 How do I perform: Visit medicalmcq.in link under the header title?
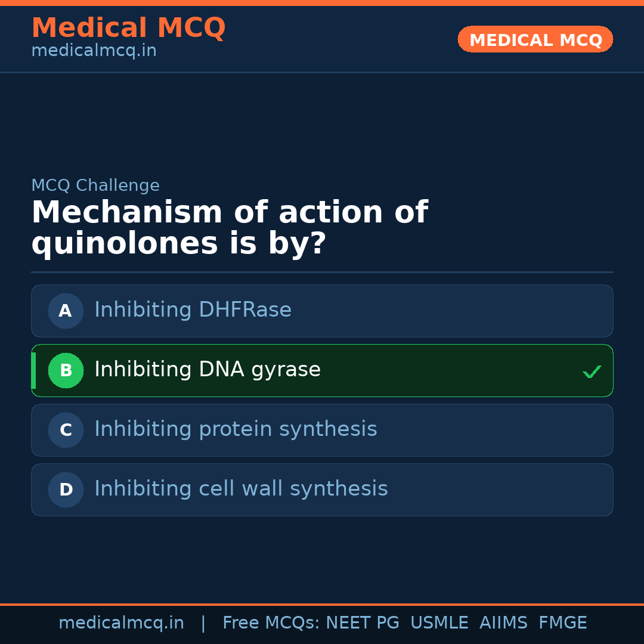click(x=94, y=51)
